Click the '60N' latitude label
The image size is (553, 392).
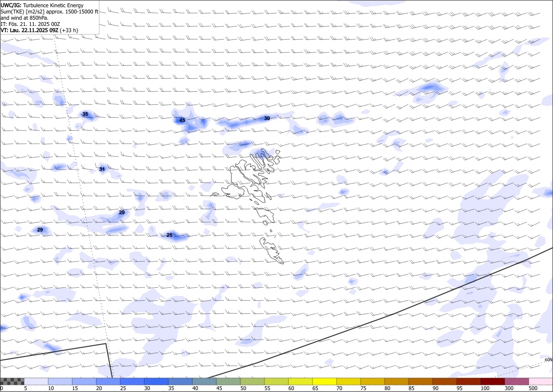(x=548, y=360)
